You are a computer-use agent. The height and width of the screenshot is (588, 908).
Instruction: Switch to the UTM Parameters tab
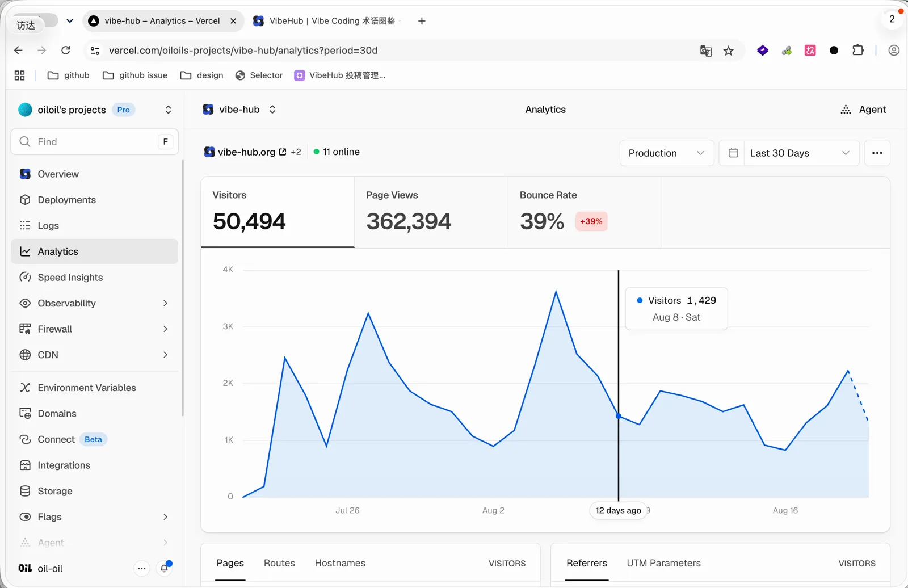coord(663,563)
